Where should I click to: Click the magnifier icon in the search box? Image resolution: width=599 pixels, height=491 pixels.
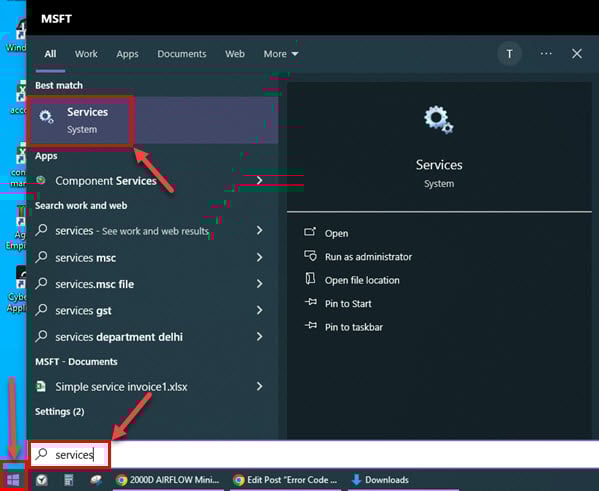[41, 454]
